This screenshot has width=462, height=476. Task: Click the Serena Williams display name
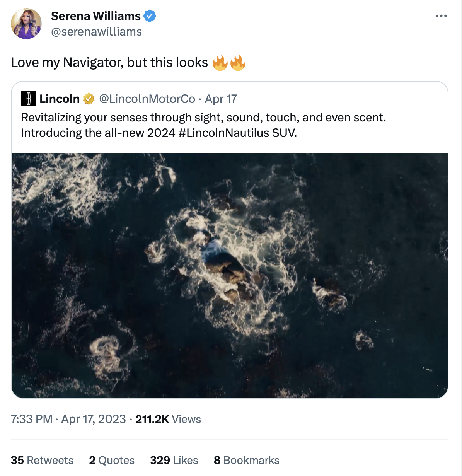(96, 16)
